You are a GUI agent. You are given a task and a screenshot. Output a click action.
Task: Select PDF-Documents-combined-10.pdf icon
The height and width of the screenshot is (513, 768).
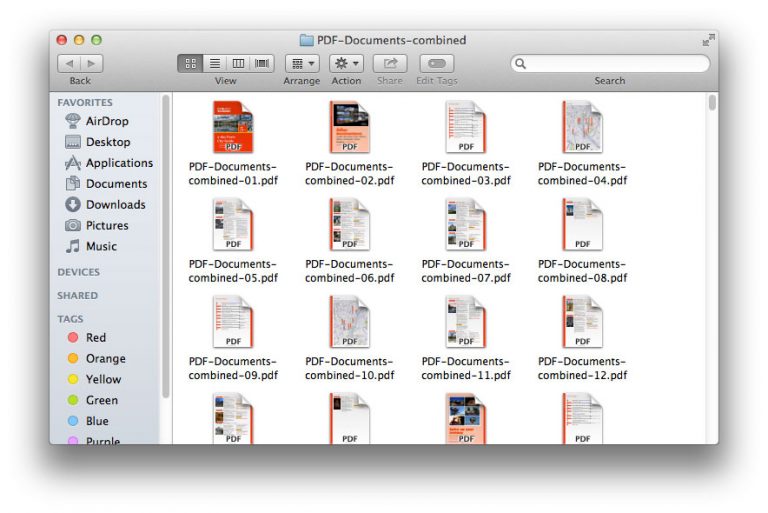pos(350,322)
